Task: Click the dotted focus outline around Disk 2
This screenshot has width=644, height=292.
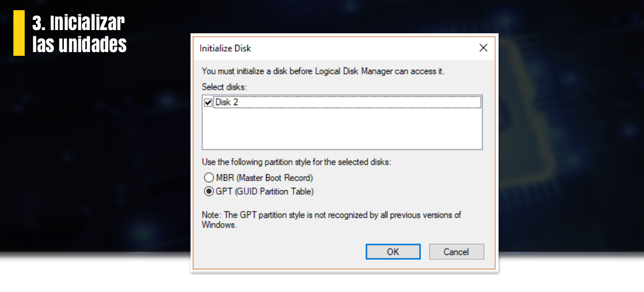Action: click(347, 102)
